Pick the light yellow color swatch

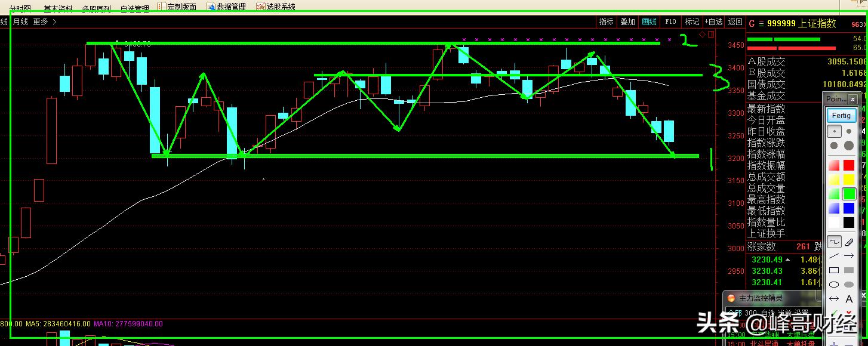(834, 180)
